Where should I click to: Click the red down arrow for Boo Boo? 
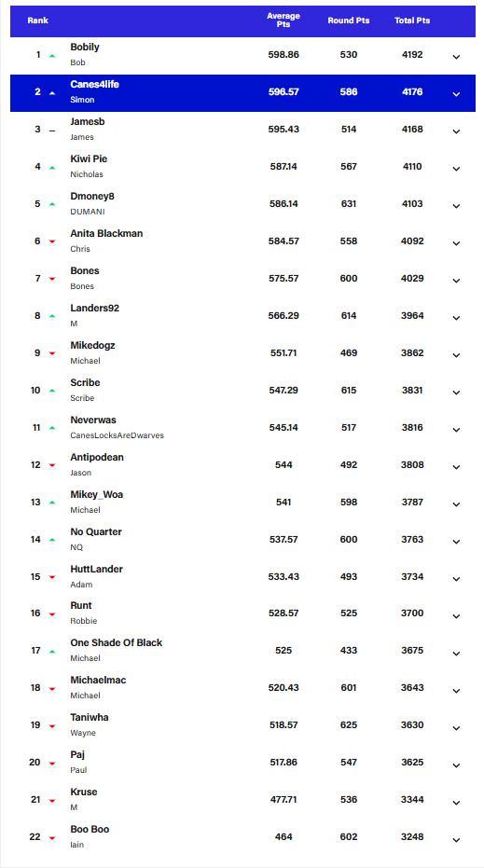coord(52,838)
